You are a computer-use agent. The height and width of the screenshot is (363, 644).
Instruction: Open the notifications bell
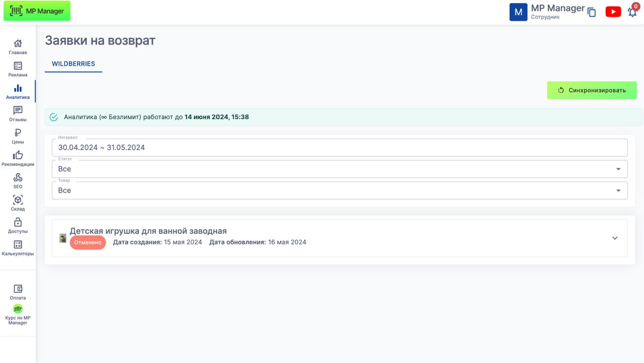[632, 13]
